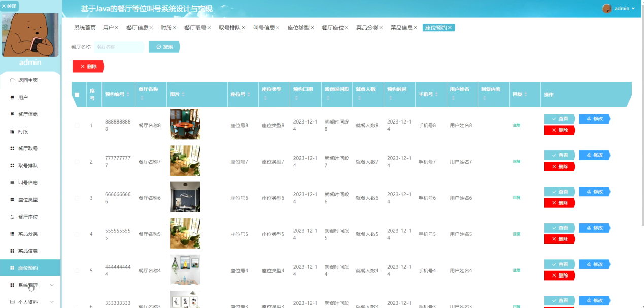
Task: Click the red batch 删除 button above table
Action: tap(88, 66)
